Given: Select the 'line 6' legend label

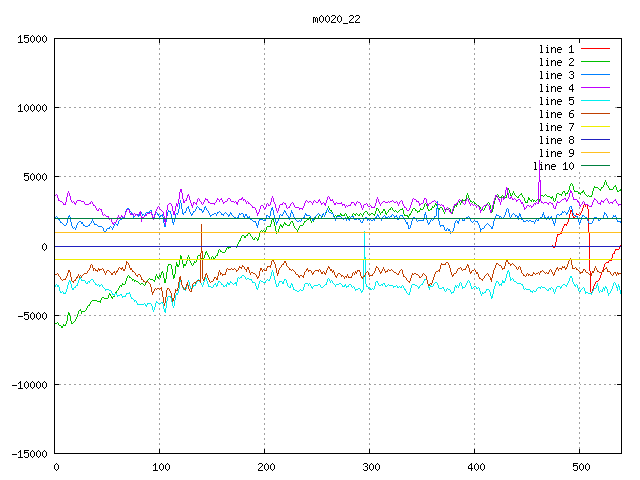Looking at the screenshot, I should [x=557, y=114].
